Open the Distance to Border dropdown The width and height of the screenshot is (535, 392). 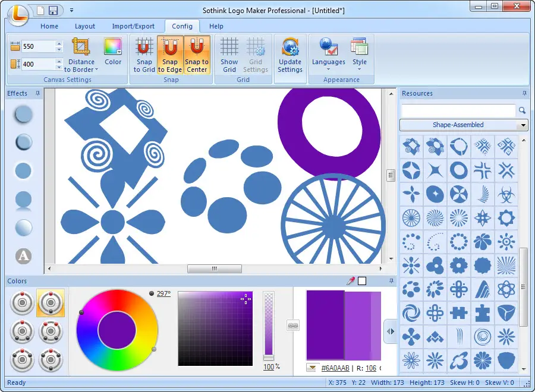(81, 55)
